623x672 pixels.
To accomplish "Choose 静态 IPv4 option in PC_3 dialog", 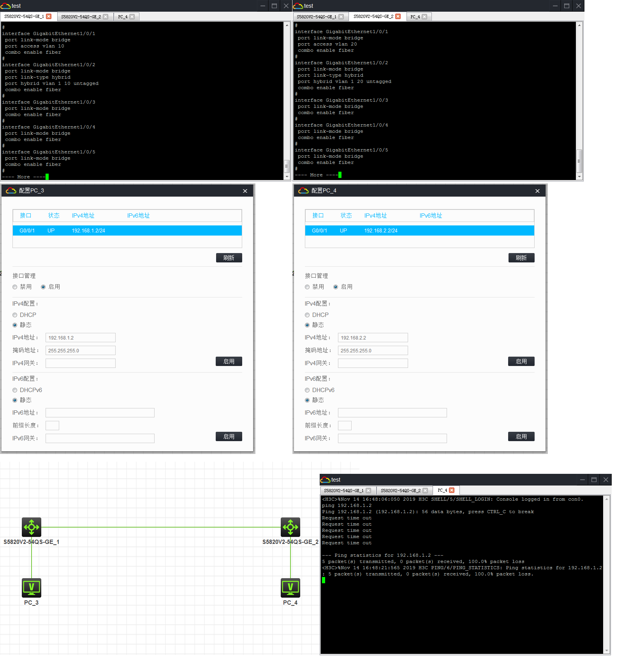I will (x=15, y=325).
